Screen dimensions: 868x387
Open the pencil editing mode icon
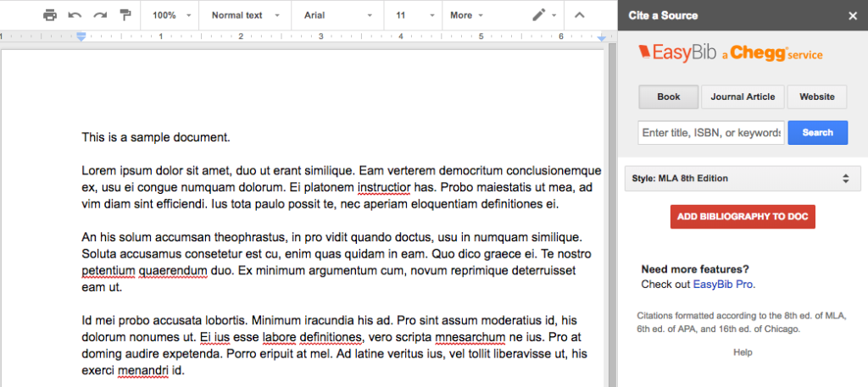click(x=543, y=15)
